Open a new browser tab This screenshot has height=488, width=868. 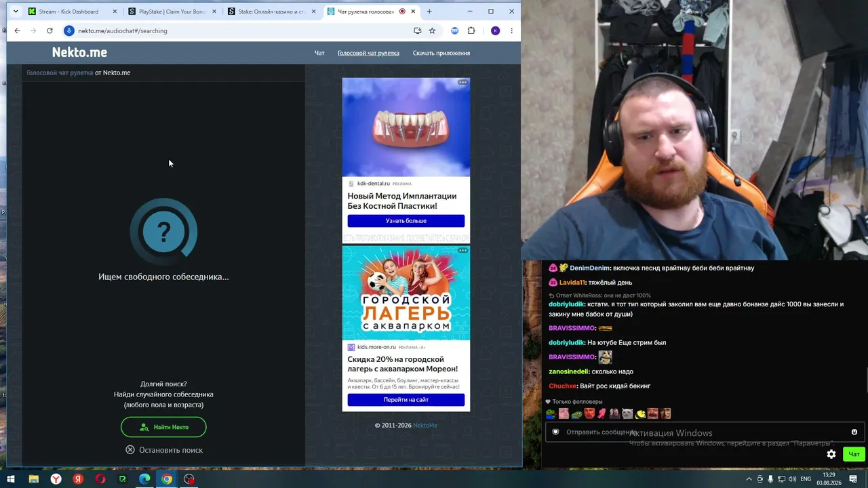pos(429,12)
